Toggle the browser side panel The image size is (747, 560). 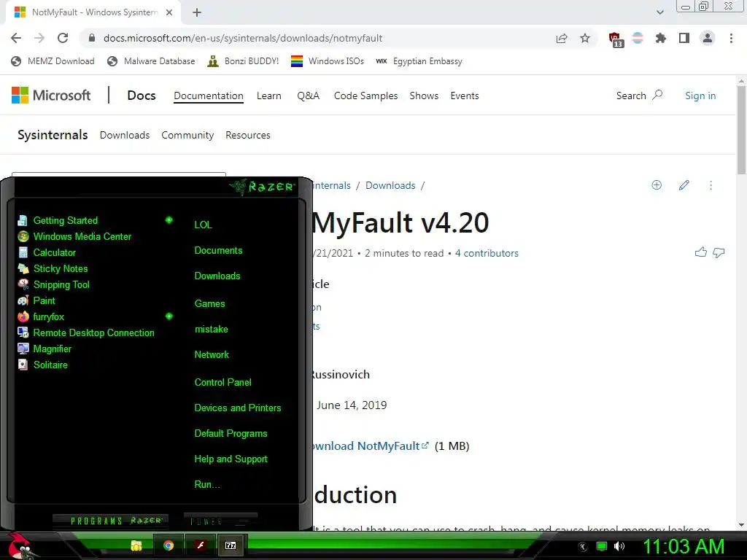tap(684, 38)
